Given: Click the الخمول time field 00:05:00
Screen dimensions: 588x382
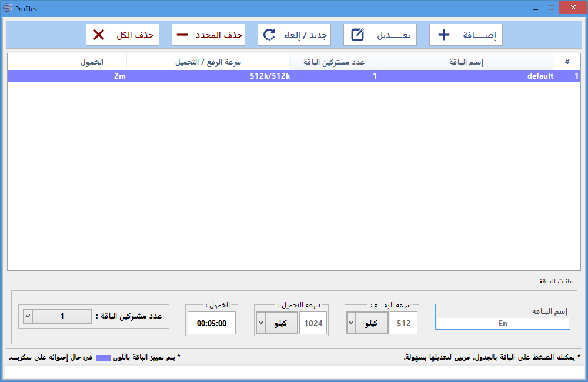Looking at the screenshot, I should (212, 323).
